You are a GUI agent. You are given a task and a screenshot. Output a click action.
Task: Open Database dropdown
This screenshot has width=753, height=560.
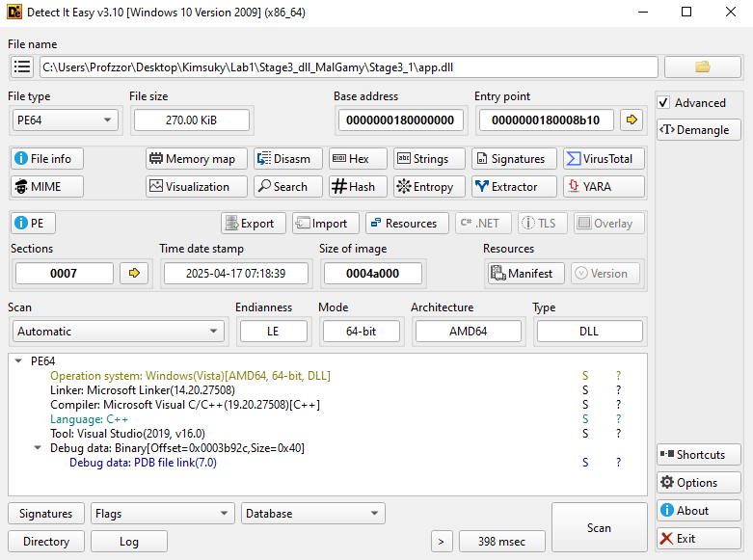click(x=312, y=514)
